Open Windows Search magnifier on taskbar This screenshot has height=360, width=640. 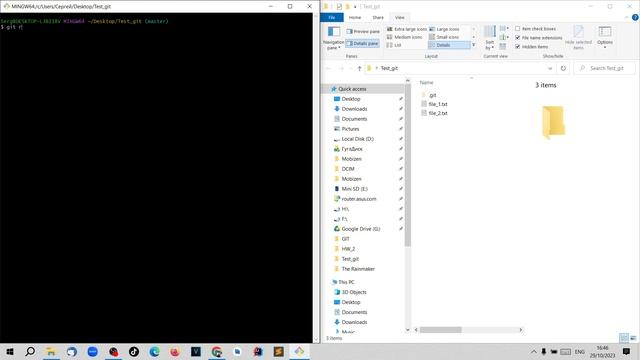[x=30, y=351]
